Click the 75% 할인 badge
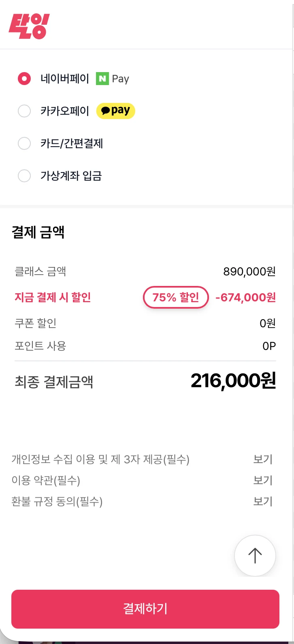 tap(176, 298)
